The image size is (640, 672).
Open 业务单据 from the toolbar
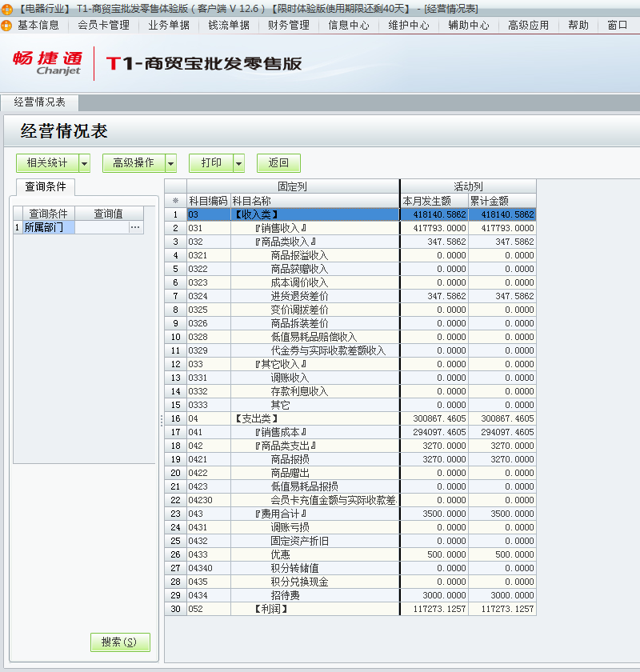coord(168,25)
